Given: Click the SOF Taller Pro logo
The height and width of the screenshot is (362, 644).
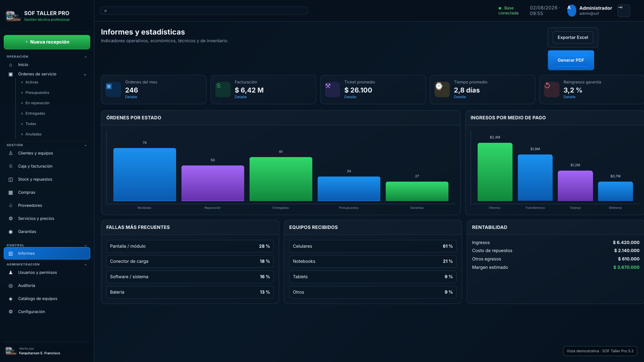Looking at the screenshot, I should 13,16.
